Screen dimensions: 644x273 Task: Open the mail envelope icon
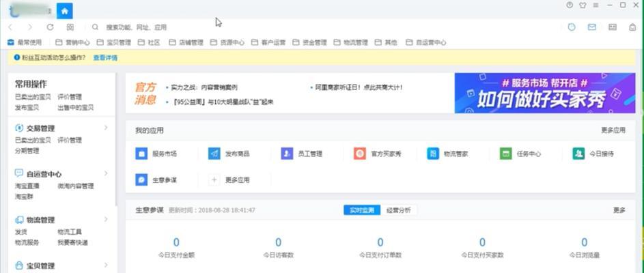coord(592,27)
